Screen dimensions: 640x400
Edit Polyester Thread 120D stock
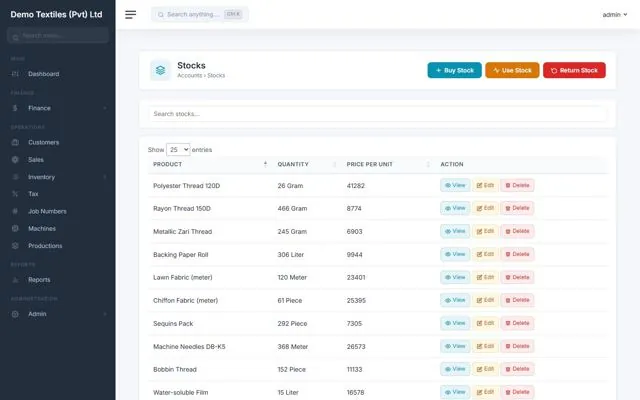(x=485, y=185)
